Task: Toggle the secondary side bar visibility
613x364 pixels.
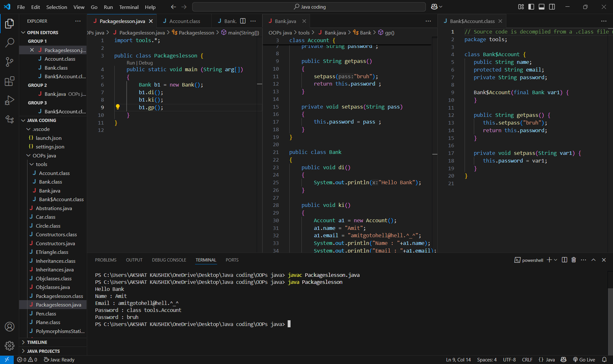Action: point(553,7)
